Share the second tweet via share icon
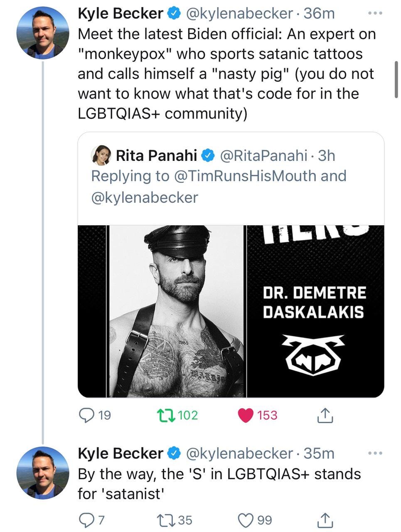The width and height of the screenshot is (401, 532). tap(325, 520)
